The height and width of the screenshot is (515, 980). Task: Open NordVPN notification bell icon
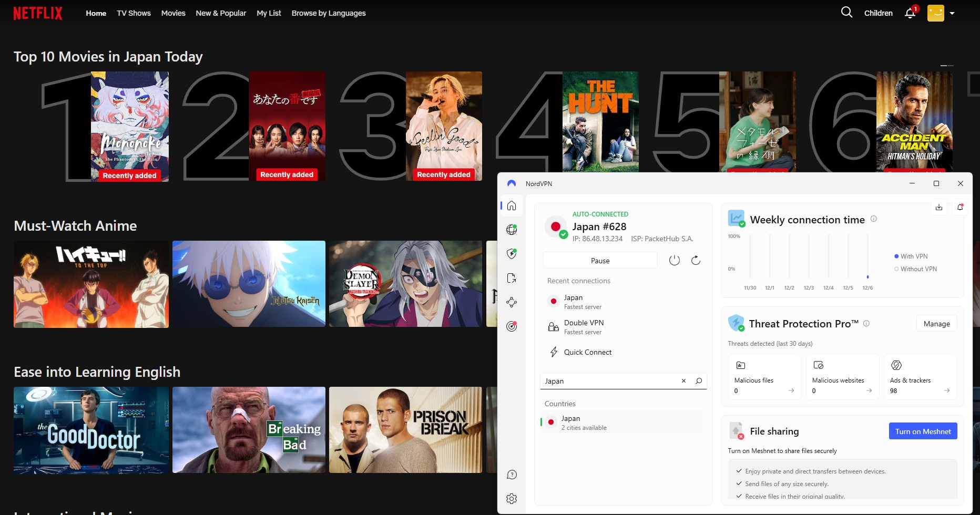(960, 207)
